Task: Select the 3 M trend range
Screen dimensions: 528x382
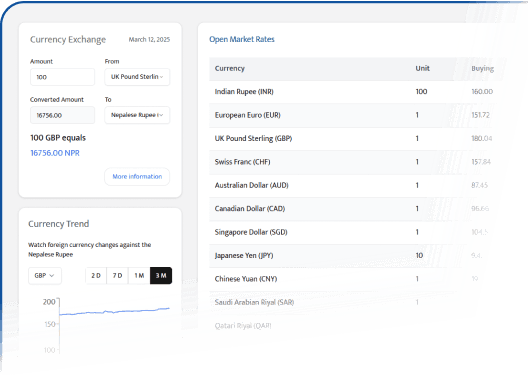Action: point(161,276)
